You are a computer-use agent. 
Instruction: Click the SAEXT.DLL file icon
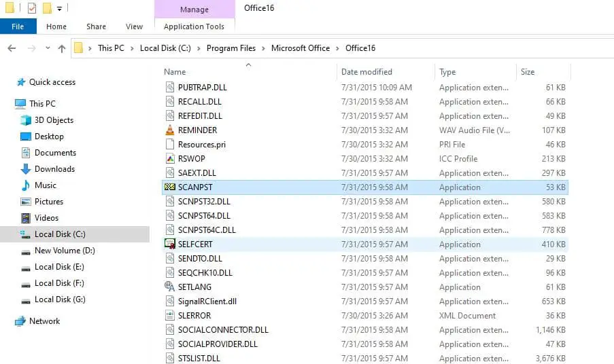pyautogui.click(x=169, y=172)
